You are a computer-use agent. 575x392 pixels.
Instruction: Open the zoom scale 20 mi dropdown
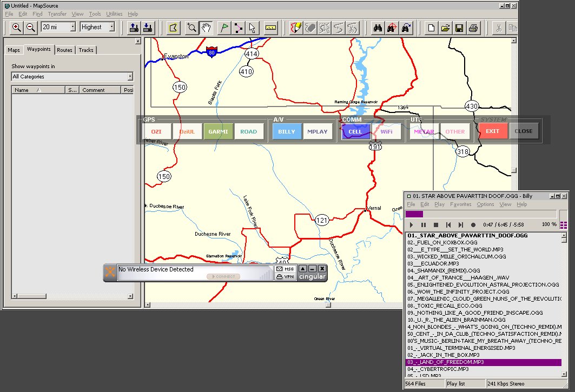pos(73,27)
